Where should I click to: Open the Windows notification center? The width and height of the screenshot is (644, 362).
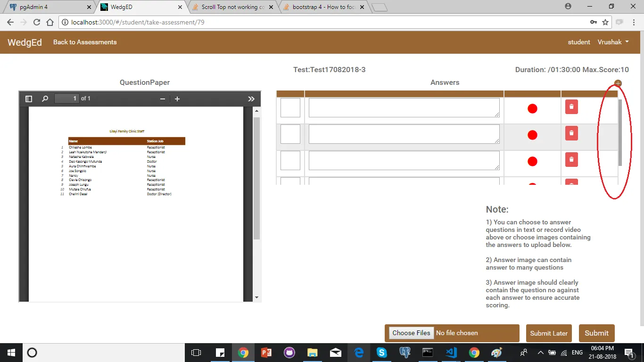[x=628, y=353]
